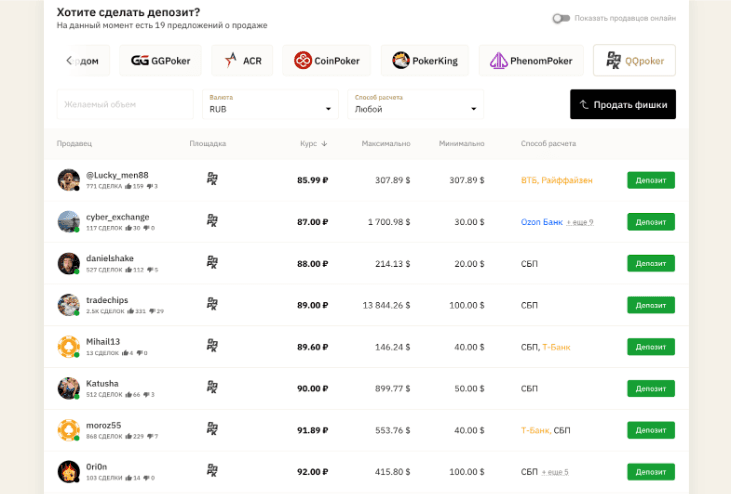
Task: Click the QQpoker icon in @Lucky_men88 row
Action: [212, 178]
